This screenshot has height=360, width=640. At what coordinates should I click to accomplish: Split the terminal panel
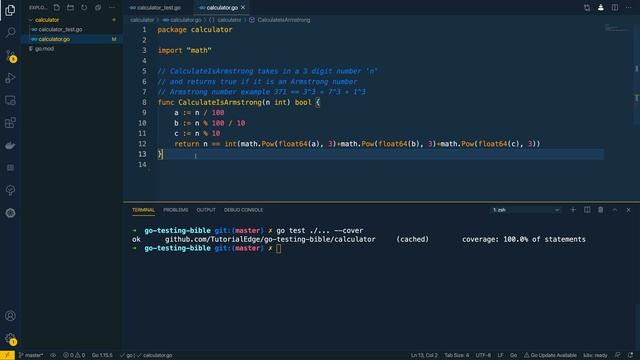587,210
